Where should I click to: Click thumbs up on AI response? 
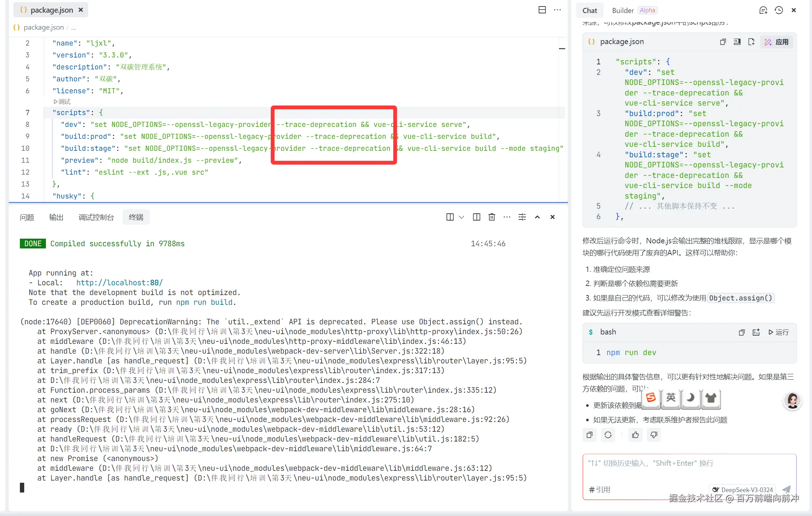pos(635,435)
